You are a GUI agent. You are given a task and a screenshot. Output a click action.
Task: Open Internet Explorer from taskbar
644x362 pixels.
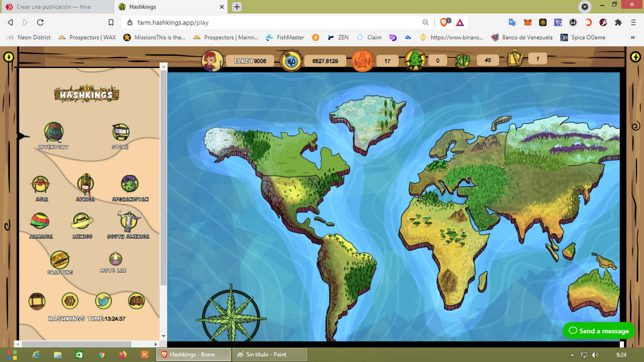point(36,355)
